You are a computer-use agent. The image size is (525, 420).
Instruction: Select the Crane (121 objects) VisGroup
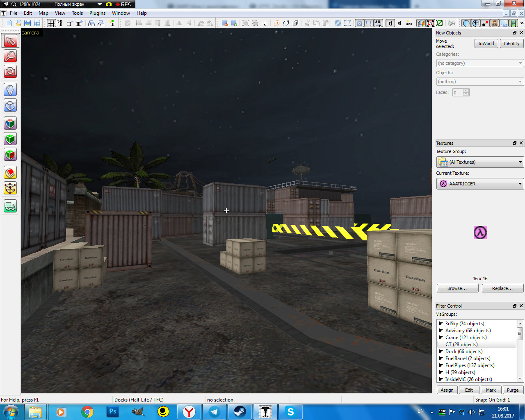tap(477, 338)
